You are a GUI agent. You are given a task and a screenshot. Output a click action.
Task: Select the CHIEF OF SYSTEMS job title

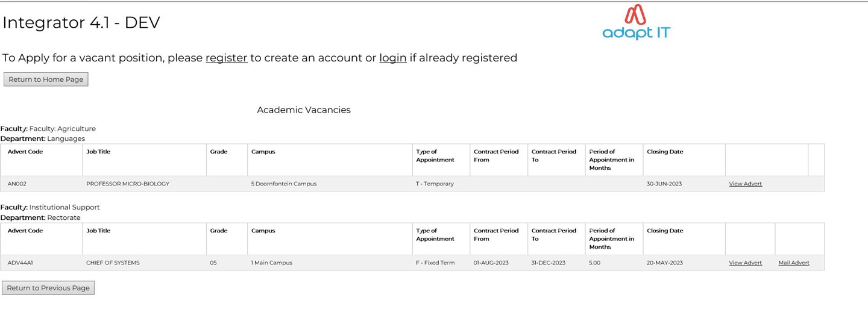[x=113, y=263]
